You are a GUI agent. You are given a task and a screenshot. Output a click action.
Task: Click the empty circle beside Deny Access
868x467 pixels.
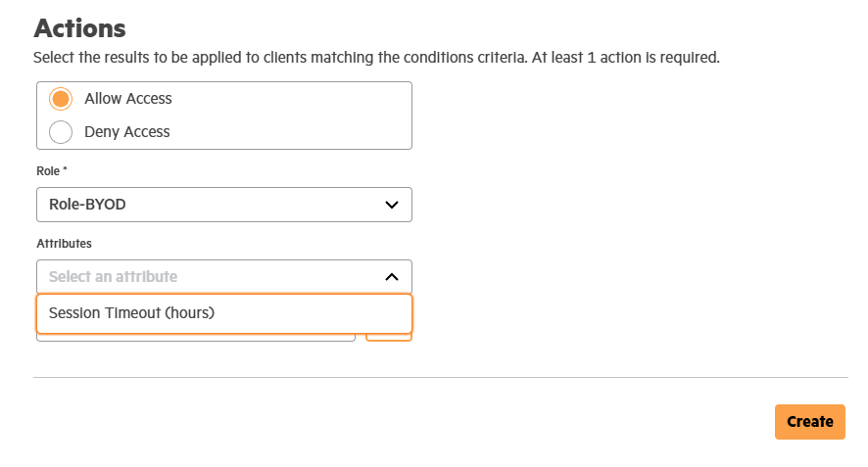point(61,132)
